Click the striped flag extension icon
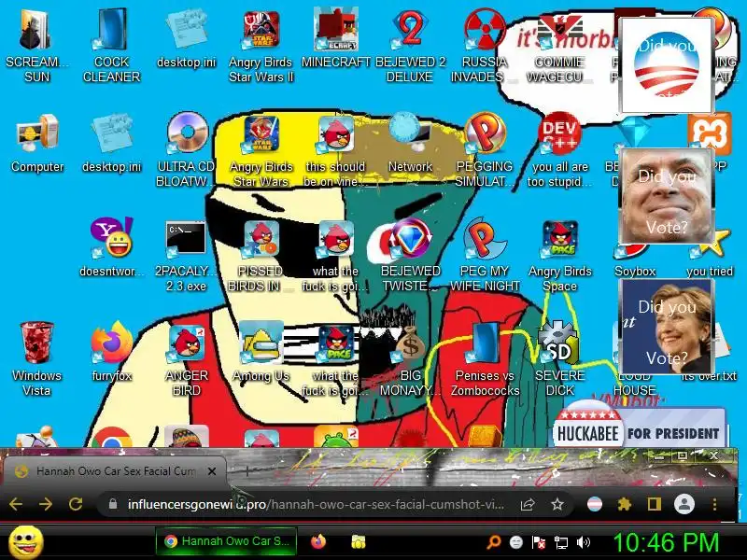Screen dimensions: 747x560 (x=595, y=504)
